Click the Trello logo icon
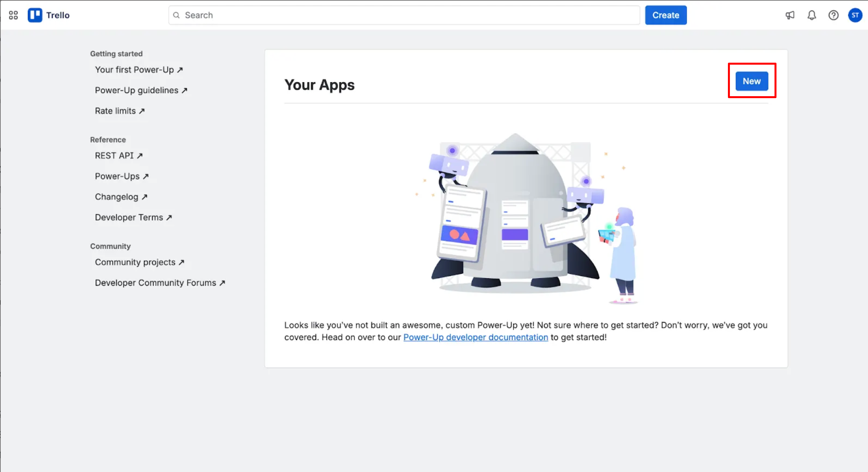The height and width of the screenshot is (472, 868). [x=35, y=15]
